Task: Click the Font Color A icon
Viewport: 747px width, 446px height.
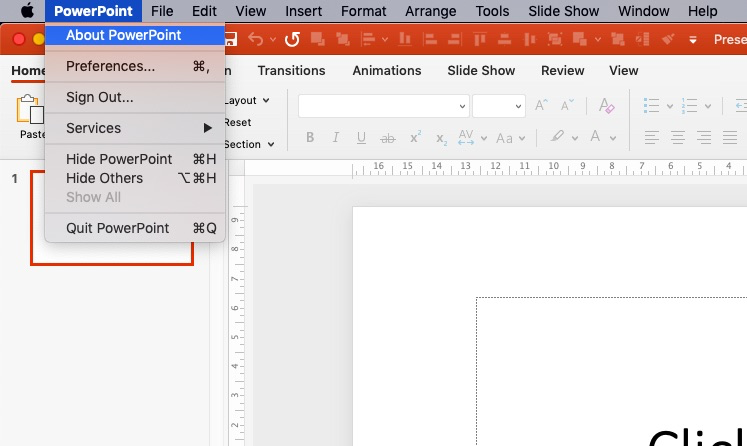Action: (595, 137)
